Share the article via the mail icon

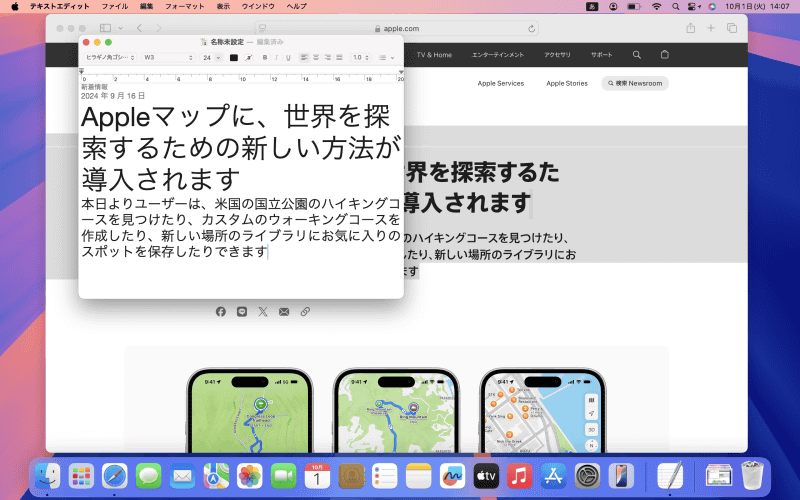click(284, 312)
